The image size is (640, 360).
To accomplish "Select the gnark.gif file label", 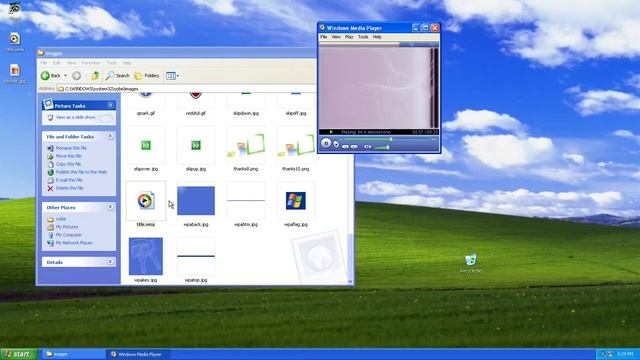I will tap(146, 113).
